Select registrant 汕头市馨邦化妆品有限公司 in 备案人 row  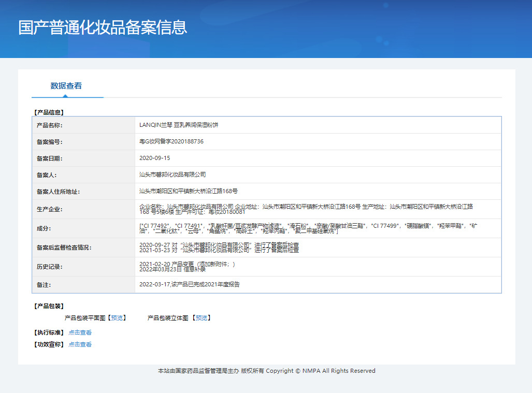[x=172, y=174]
